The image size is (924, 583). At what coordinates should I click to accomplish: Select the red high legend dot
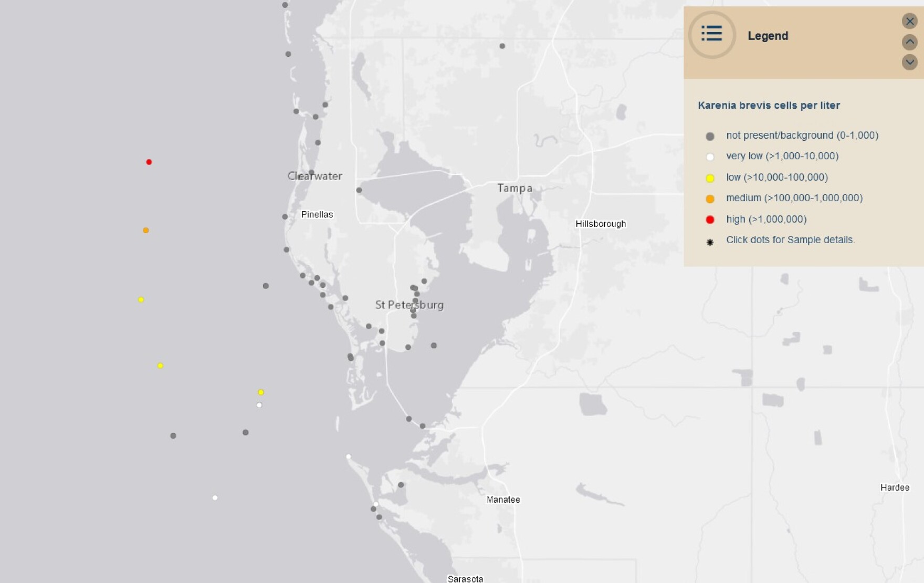coord(711,219)
